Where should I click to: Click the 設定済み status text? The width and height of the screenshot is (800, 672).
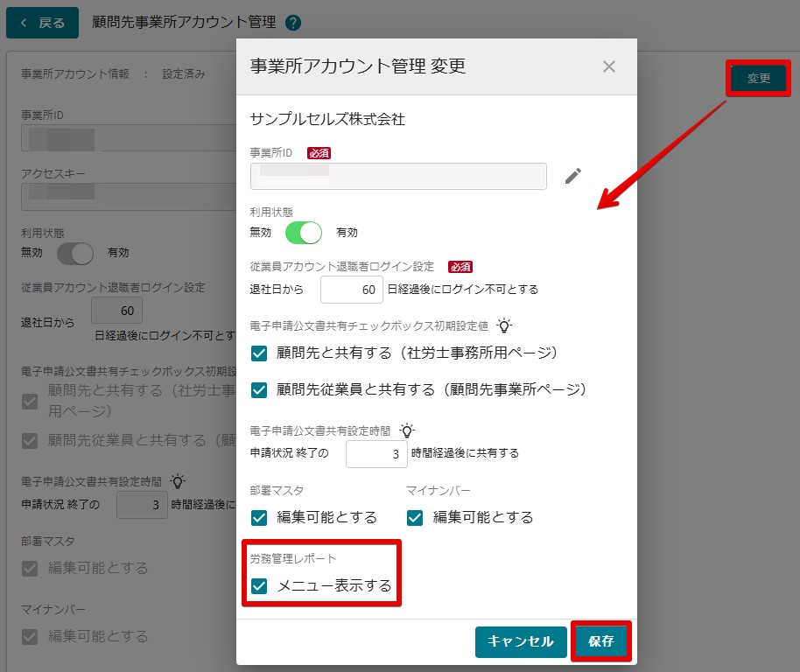point(184,73)
